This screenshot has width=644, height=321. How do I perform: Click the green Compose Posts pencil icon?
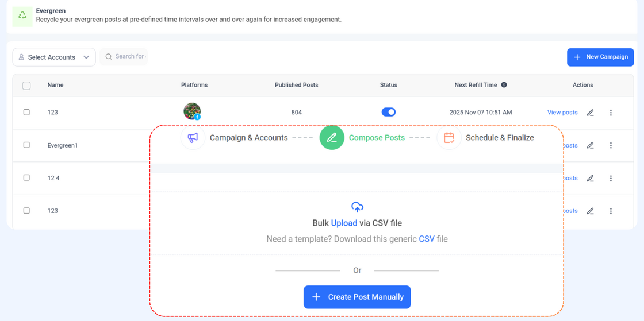[332, 138]
